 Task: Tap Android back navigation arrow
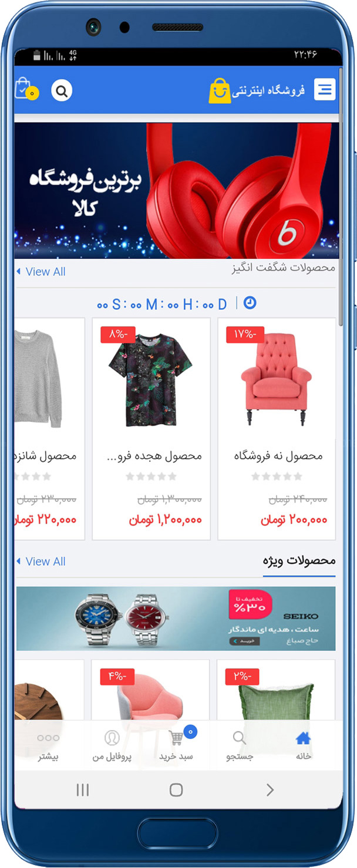(x=270, y=790)
